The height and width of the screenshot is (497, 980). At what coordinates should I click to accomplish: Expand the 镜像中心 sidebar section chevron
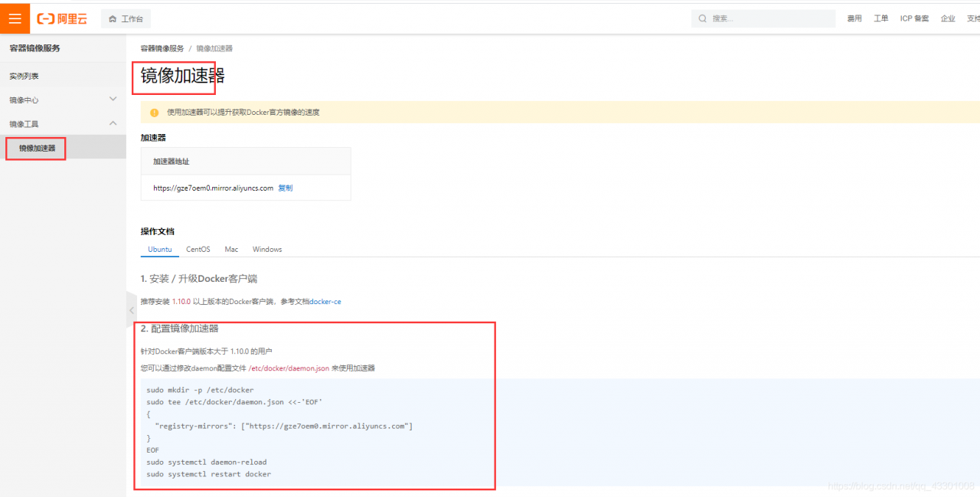tap(113, 100)
